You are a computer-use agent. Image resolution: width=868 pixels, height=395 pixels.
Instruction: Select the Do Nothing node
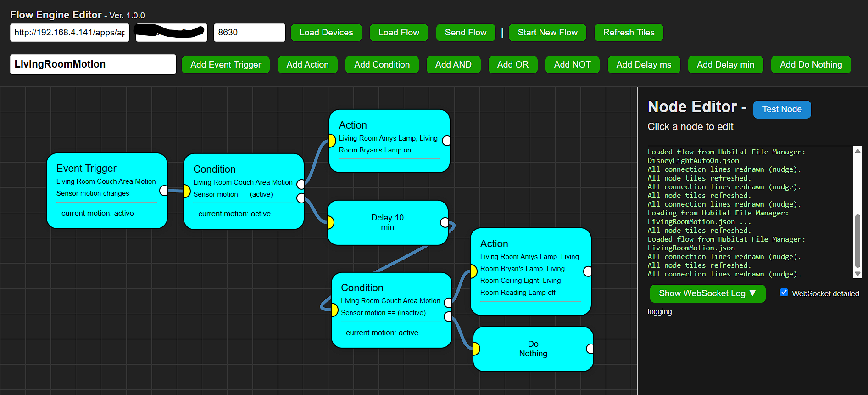point(533,349)
